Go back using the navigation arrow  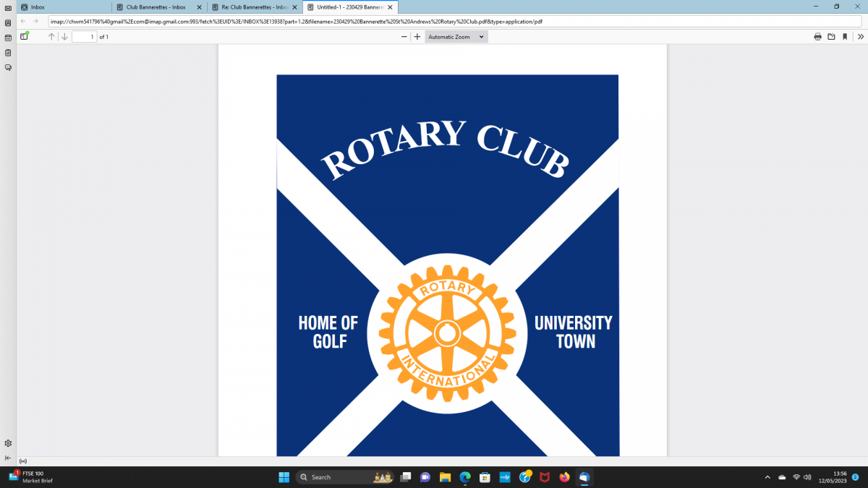[23, 21]
